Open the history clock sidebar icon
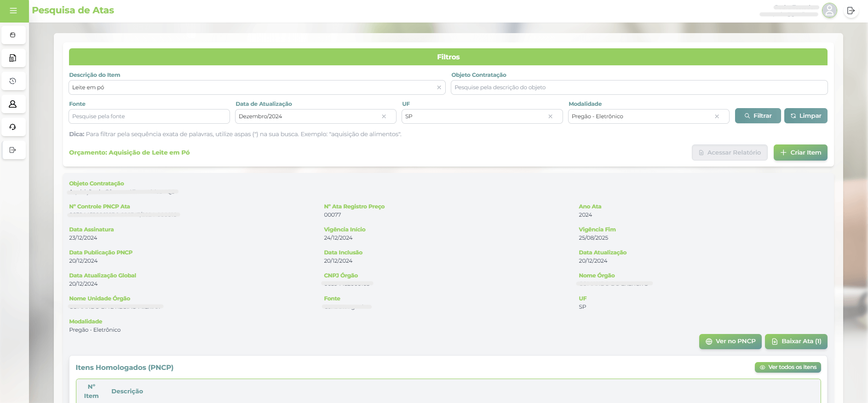Viewport: 868px width, 403px height. coord(13,81)
